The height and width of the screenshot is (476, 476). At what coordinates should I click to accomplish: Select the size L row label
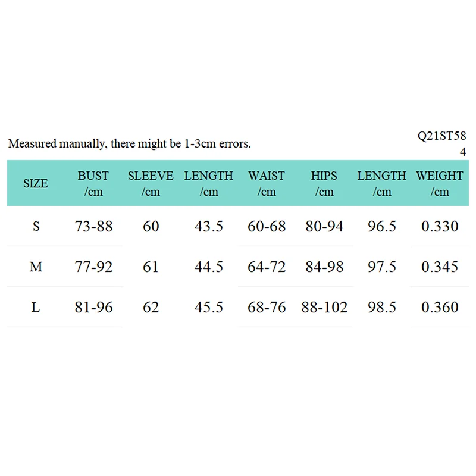pos(36,307)
